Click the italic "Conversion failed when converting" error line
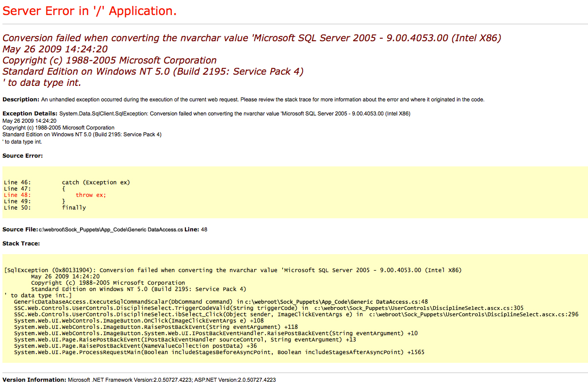 pyautogui.click(x=251, y=38)
